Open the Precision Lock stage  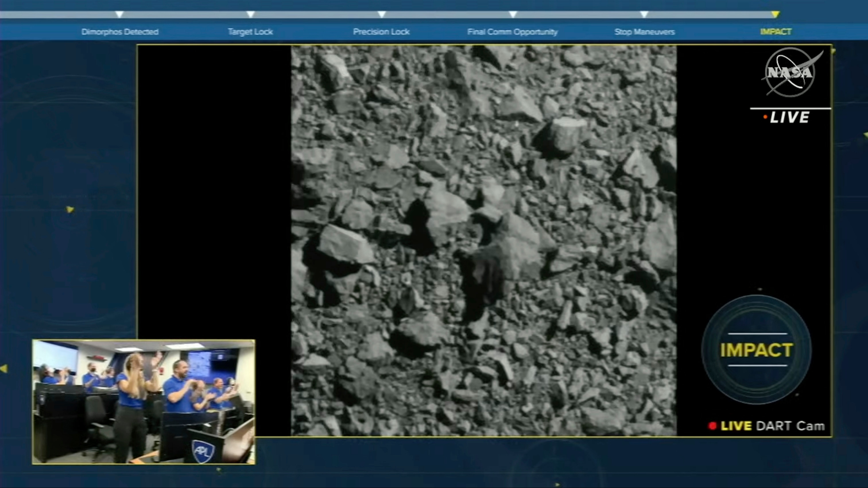coord(381,32)
